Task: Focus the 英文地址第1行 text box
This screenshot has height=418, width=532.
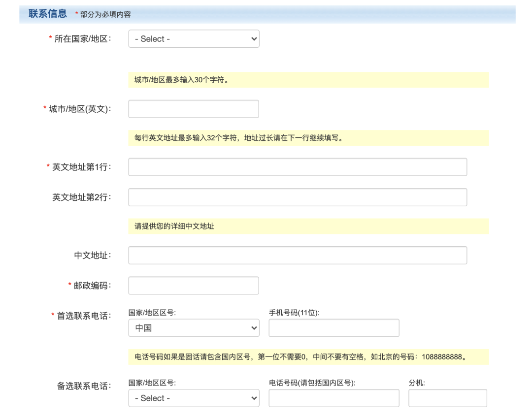Action: coord(298,167)
